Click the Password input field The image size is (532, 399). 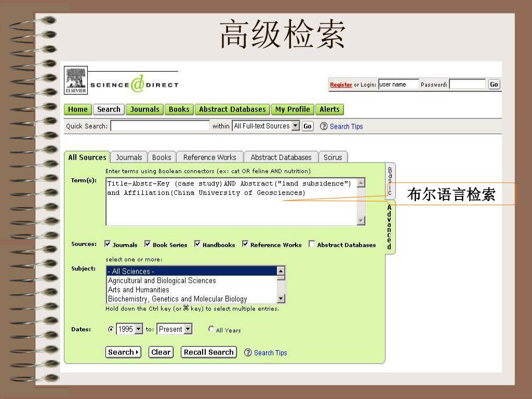[468, 84]
